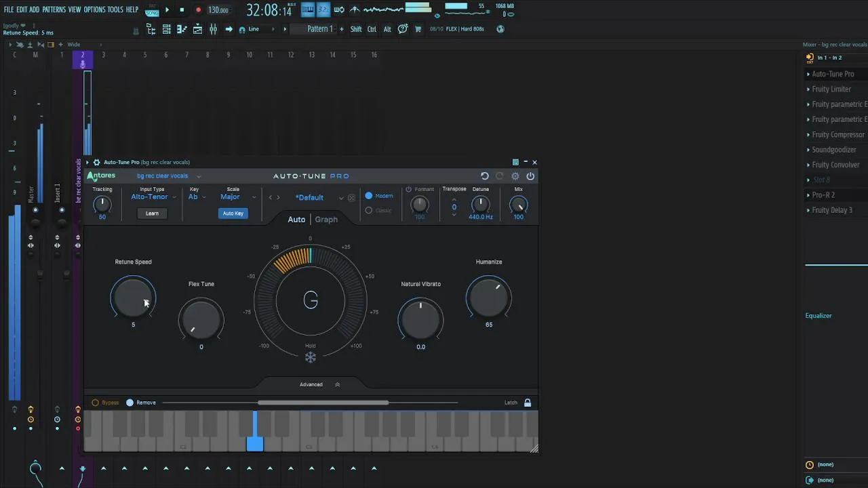Image resolution: width=868 pixels, height=488 pixels.
Task: Click the Hold snowflake icon
Action: (x=311, y=357)
